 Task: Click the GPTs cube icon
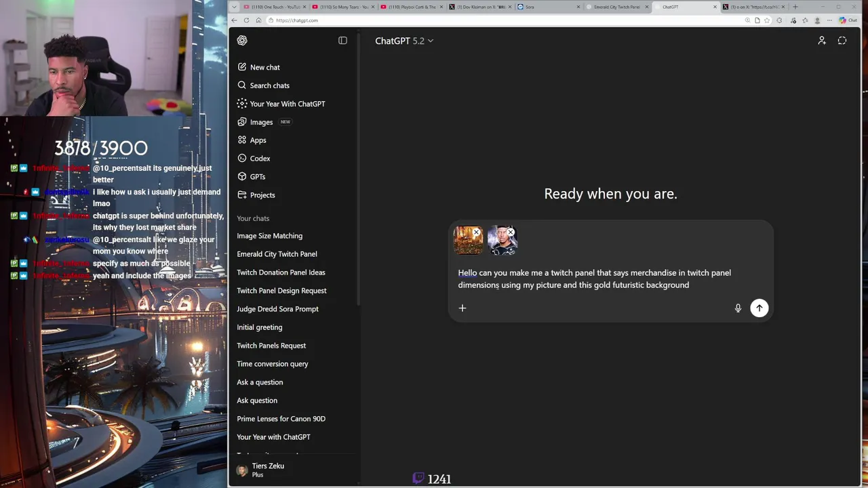pyautogui.click(x=242, y=177)
